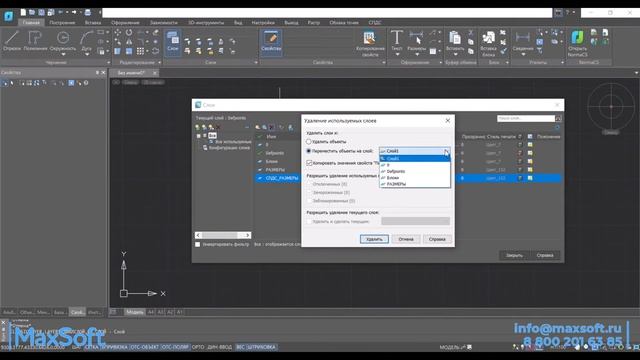Switch to the Модель layout tab
Screen dimensions: 640x360
click(x=135, y=312)
